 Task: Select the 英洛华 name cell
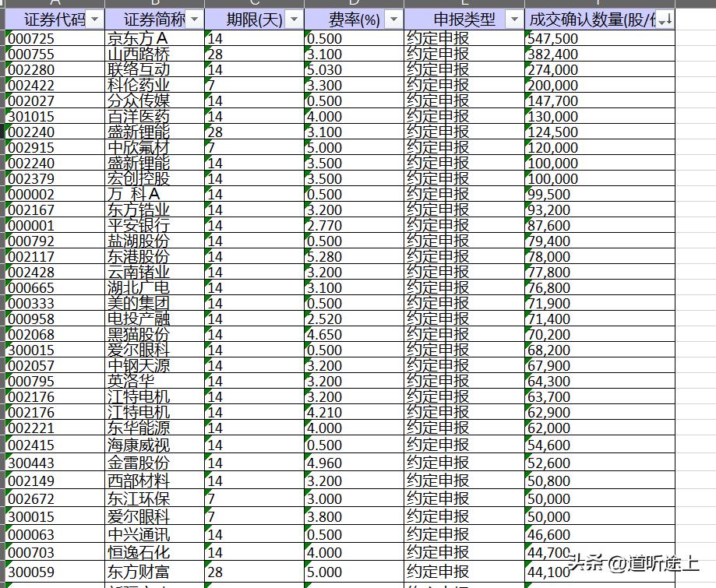point(154,381)
